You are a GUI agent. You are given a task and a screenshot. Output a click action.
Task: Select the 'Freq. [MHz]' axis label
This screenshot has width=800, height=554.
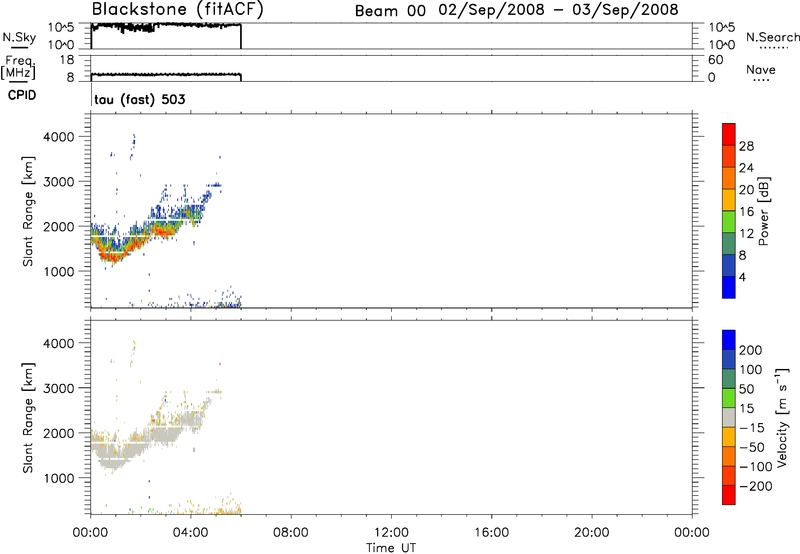[19, 68]
